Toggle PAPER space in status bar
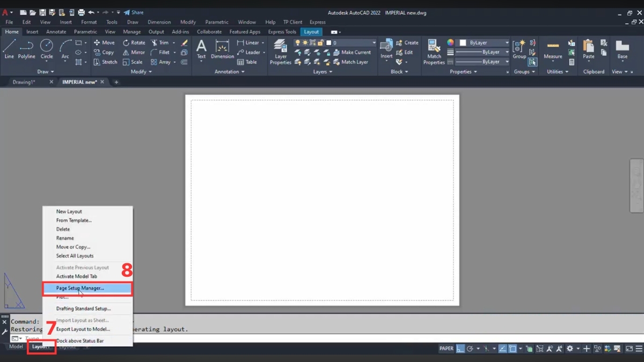 click(447, 349)
